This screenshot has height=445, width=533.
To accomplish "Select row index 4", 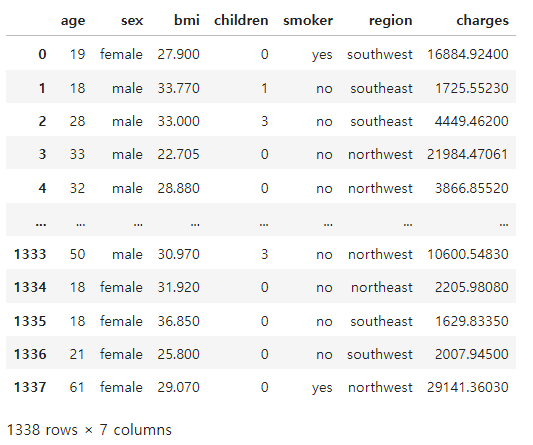I will click(x=42, y=188).
